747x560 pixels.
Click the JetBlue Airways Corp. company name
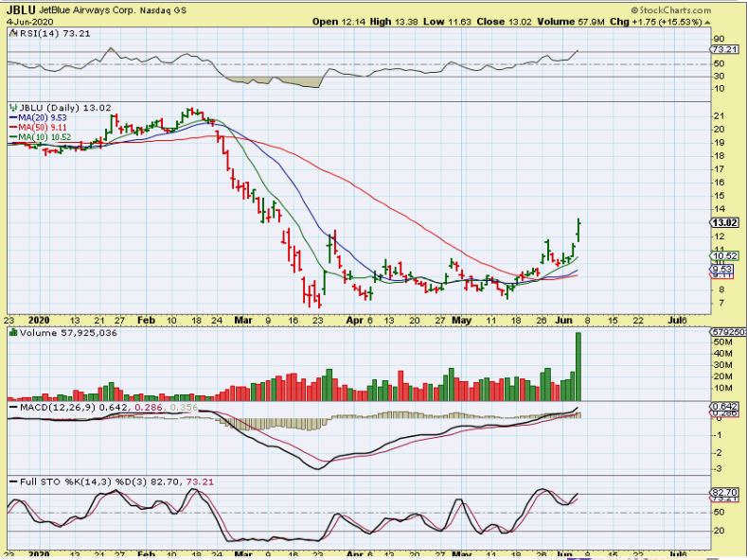tap(85, 10)
